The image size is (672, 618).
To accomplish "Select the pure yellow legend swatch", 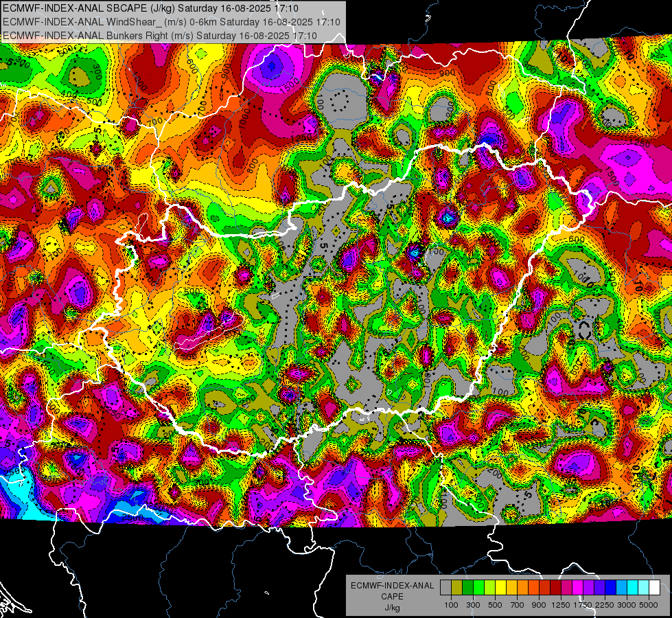I will (x=500, y=588).
